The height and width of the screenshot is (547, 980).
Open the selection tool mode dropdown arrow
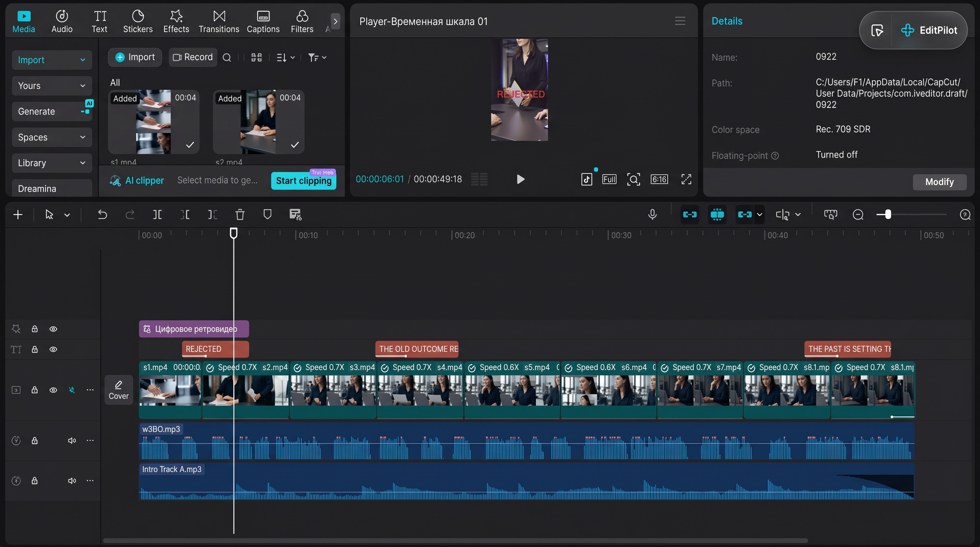(67, 215)
